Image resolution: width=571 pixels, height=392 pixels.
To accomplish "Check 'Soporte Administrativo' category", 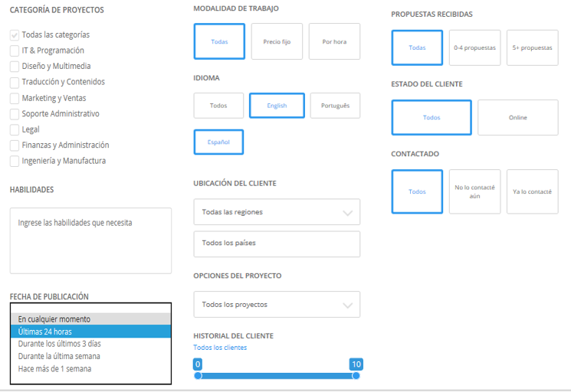I will pyautogui.click(x=15, y=114).
